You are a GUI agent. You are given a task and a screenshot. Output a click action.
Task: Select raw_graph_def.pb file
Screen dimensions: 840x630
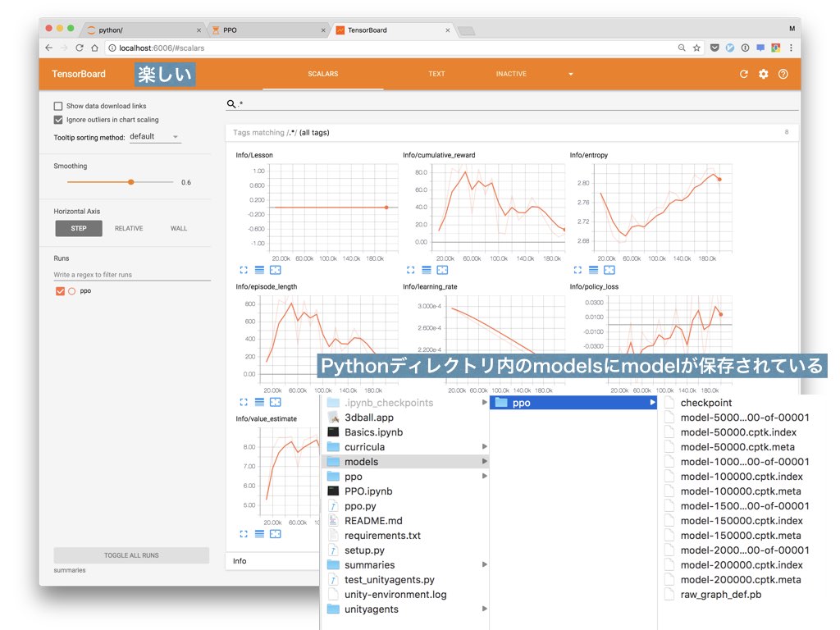pos(720,595)
